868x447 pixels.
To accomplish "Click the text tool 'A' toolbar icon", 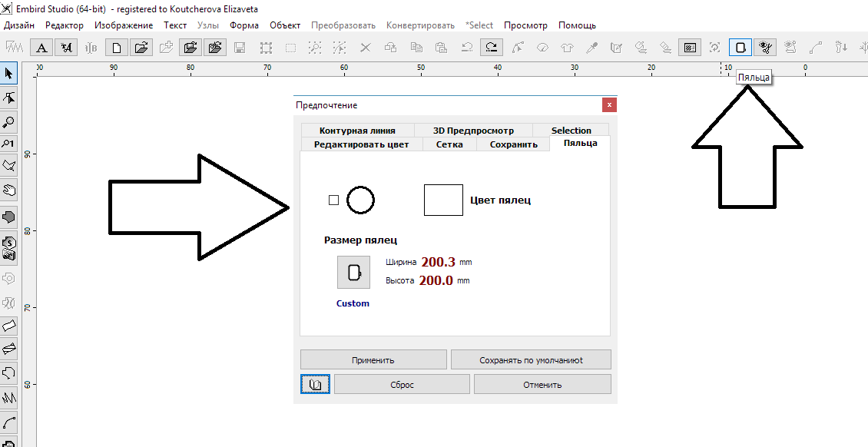I will coord(41,48).
